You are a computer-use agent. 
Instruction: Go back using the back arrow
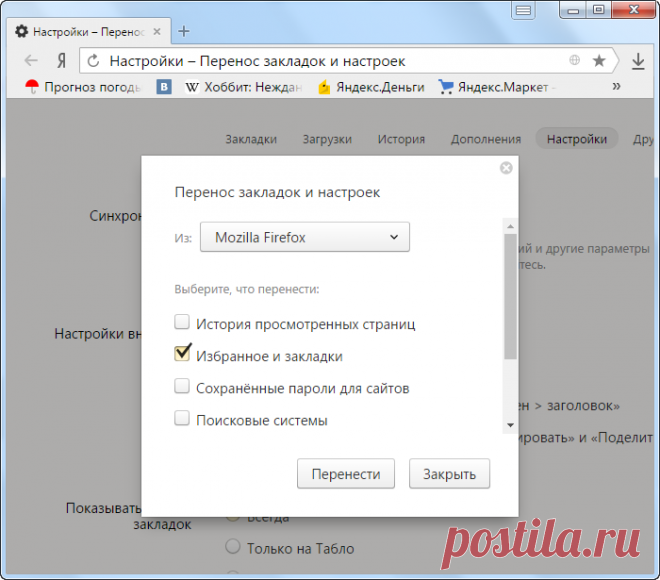click(31, 61)
